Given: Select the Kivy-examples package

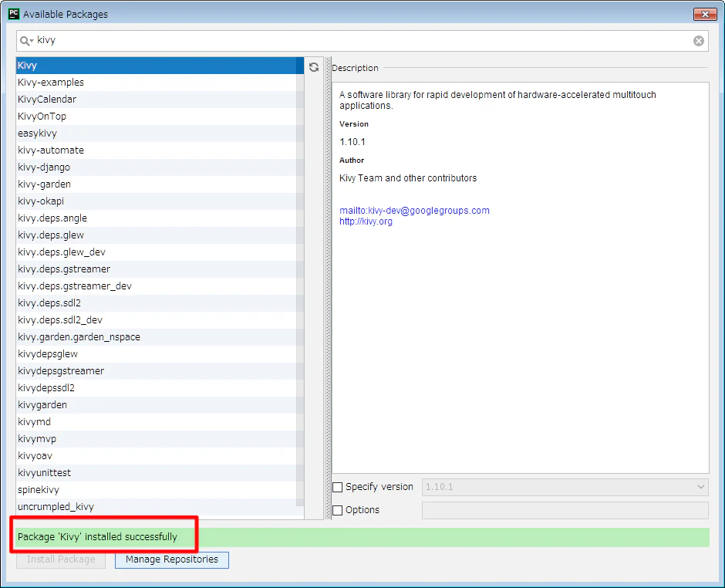Looking at the screenshot, I should pos(160,83).
